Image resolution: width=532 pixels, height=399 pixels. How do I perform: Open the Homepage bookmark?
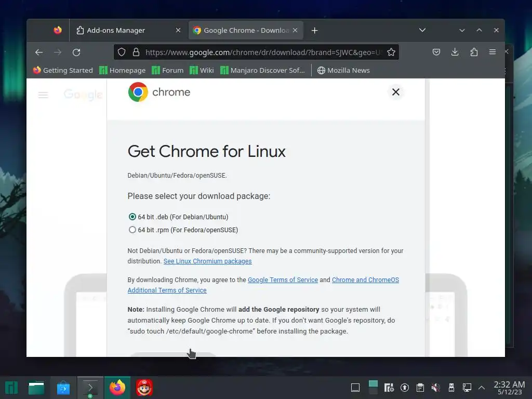(123, 70)
